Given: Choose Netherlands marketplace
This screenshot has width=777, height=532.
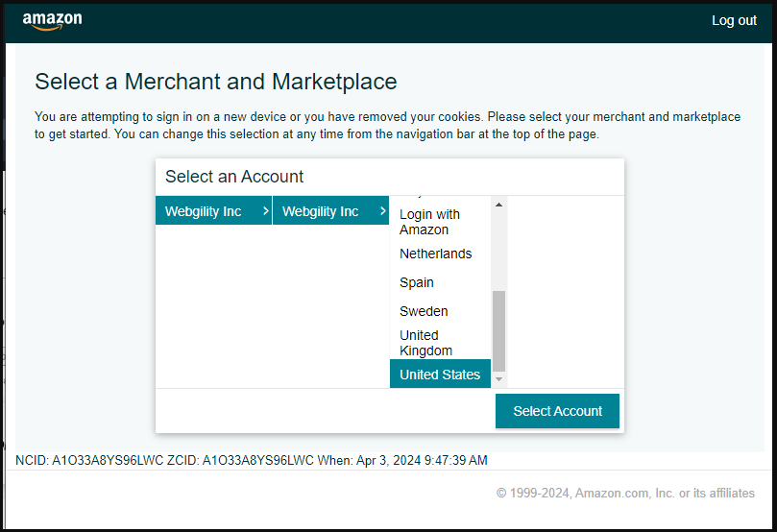Looking at the screenshot, I should point(440,254).
